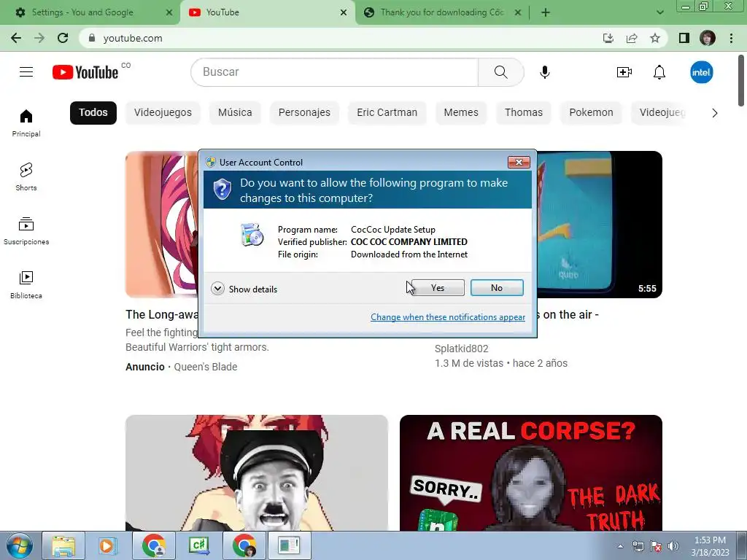Select the Videojuegos filter chip
This screenshot has height=560, width=747.
coord(163,112)
